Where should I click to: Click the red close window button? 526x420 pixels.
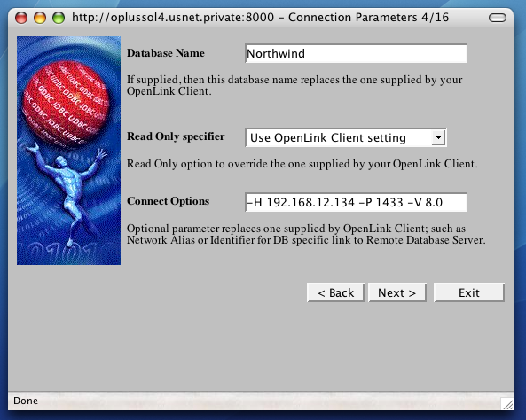point(21,18)
